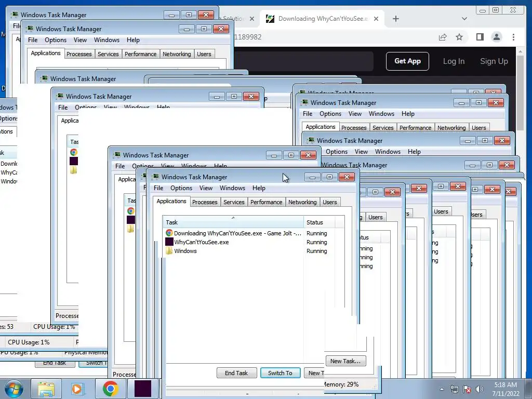Image resolution: width=532 pixels, height=399 pixels.
Task: Click the Chrome icon beside the Downloading task
Action: 169,233
